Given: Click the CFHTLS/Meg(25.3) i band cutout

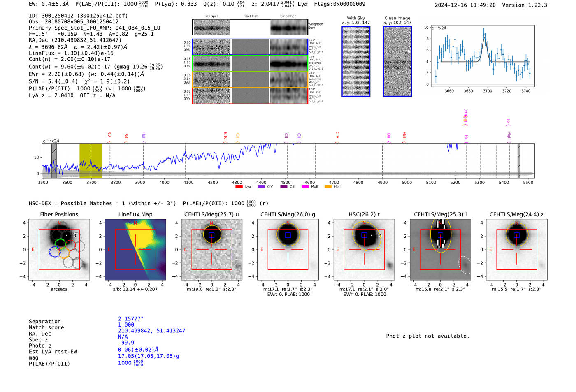Looking at the screenshot, I should tap(440, 250).
